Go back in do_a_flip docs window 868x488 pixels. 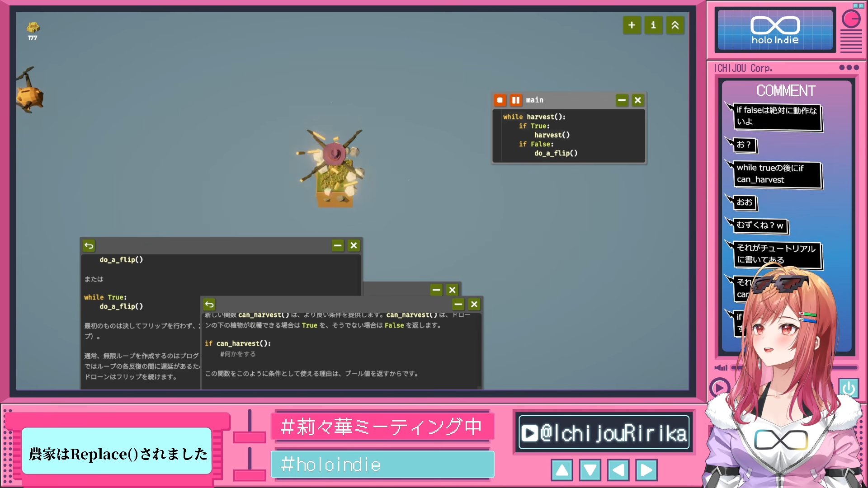point(89,246)
